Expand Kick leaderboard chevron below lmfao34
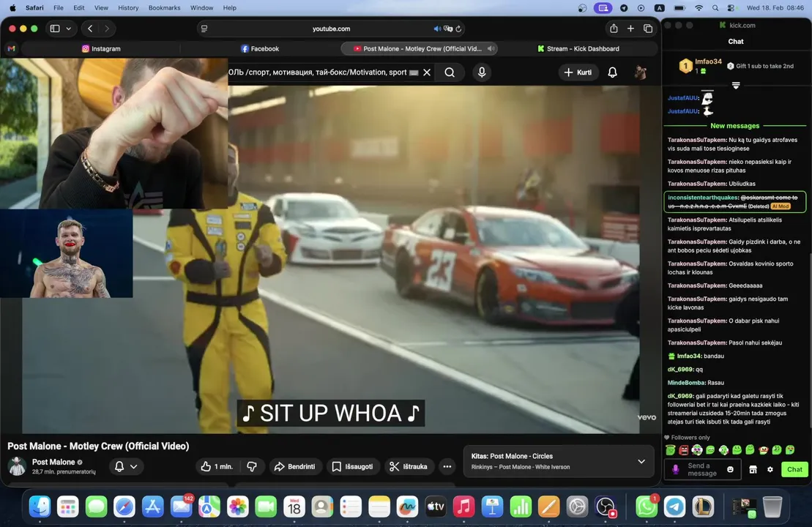This screenshot has width=812, height=527. click(736, 86)
